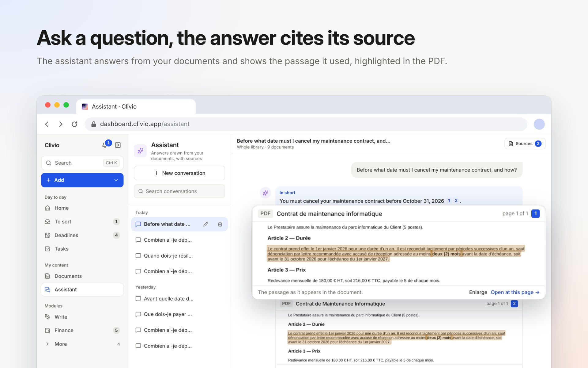588x368 pixels.
Task: Delete 'Before what date' conversation via trash icon
Action: (220, 224)
